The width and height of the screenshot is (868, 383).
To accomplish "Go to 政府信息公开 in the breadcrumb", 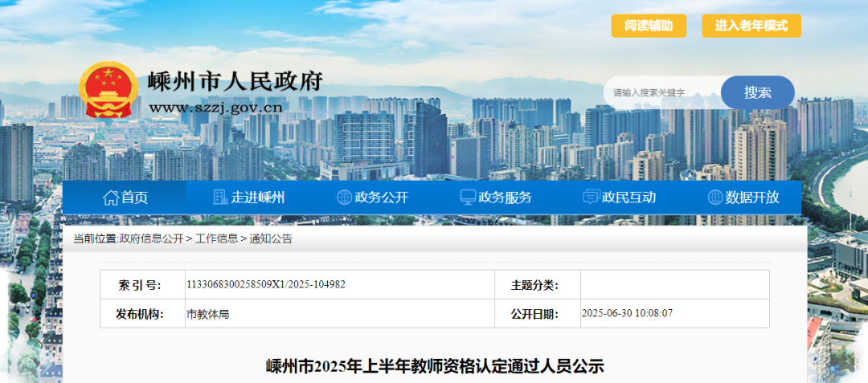I will (x=151, y=238).
